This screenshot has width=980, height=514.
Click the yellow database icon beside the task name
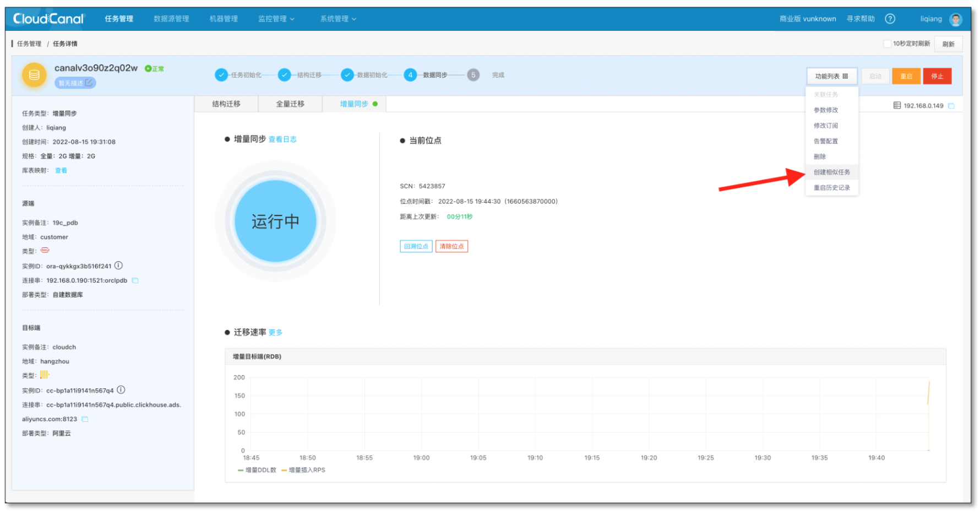coord(34,74)
